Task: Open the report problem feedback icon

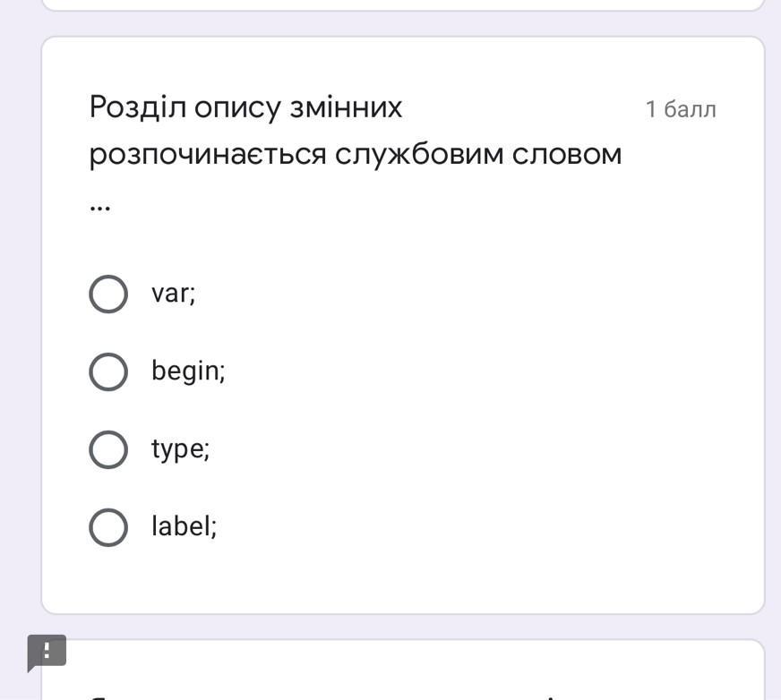Action: pos(47,653)
